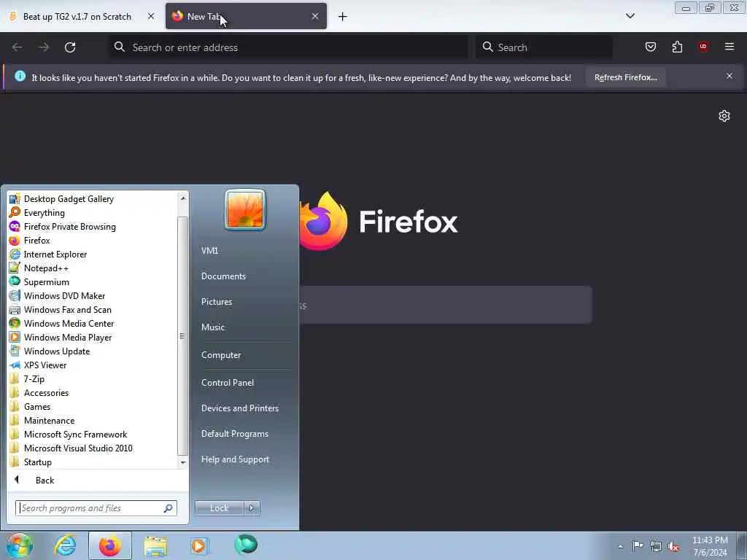The image size is (747, 560).
Task: Open Pictures from the Start menu
Action: [x=217, y=301]
